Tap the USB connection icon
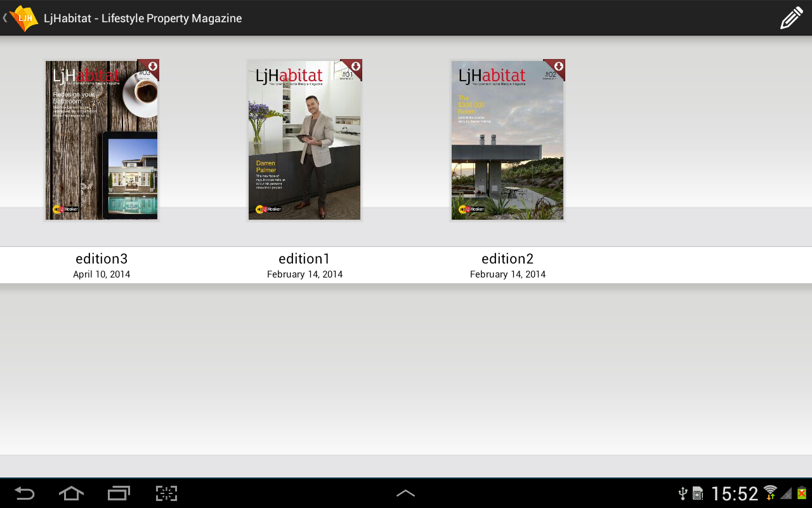This screenshot has height=508, width=812. point(683,493)
